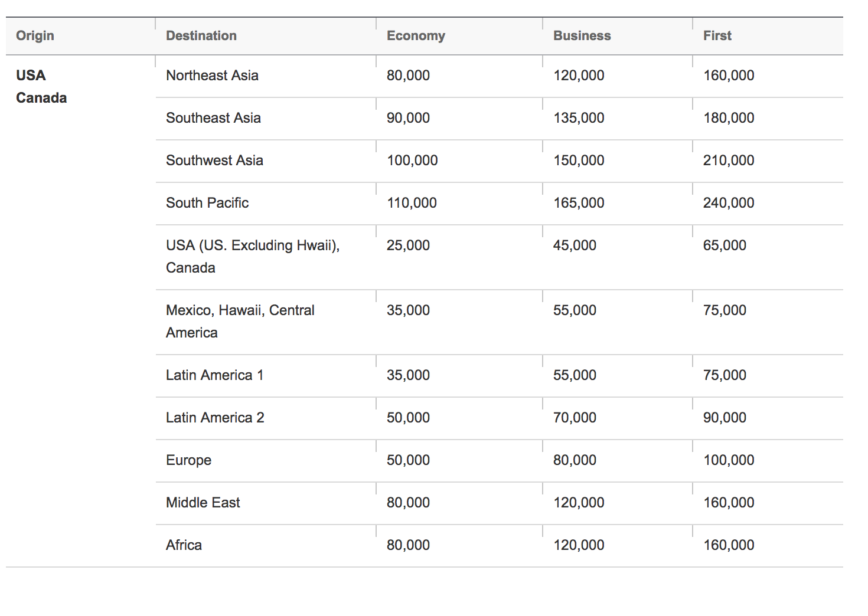The height and width of the screenshot is (616, 868).
Task: Click the USA origin label
Action: coord(31,76)
